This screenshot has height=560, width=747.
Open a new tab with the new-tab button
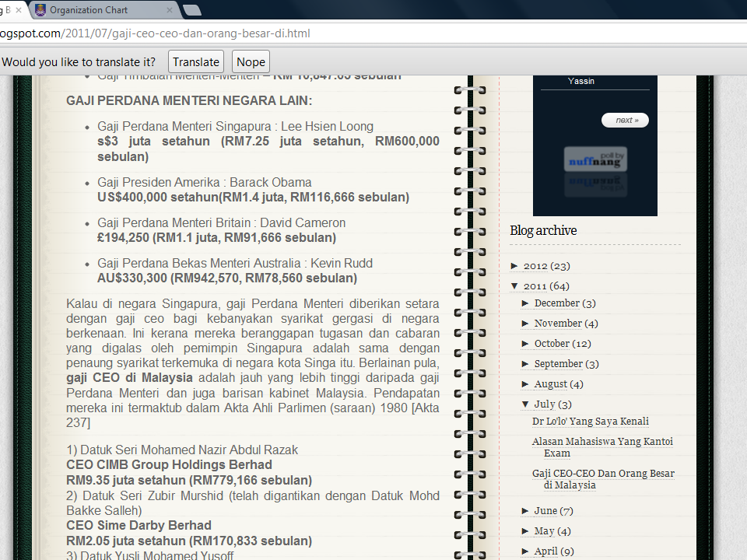click(x=192, y=10)
